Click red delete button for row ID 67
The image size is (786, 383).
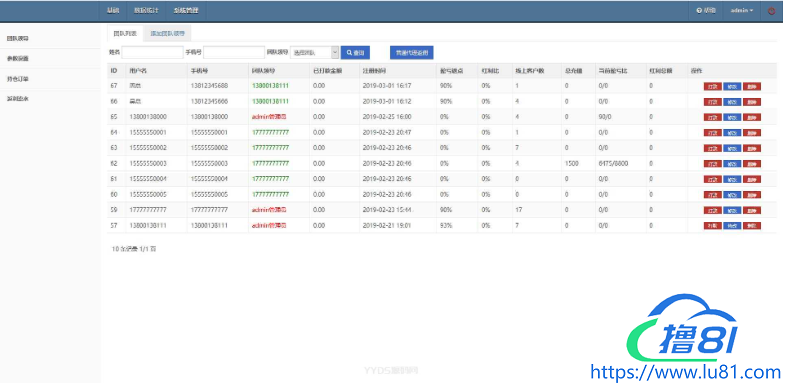pyautogui.click(x=752, y=86)
